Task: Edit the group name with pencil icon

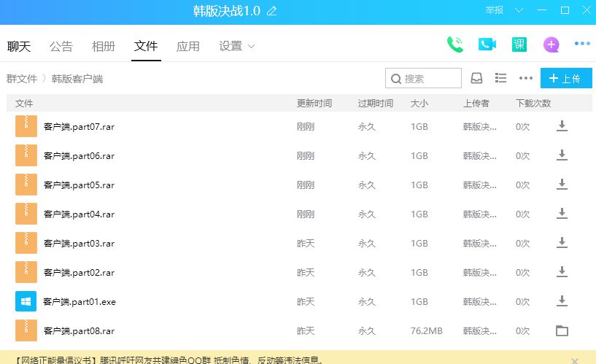Action: point(272,11)
